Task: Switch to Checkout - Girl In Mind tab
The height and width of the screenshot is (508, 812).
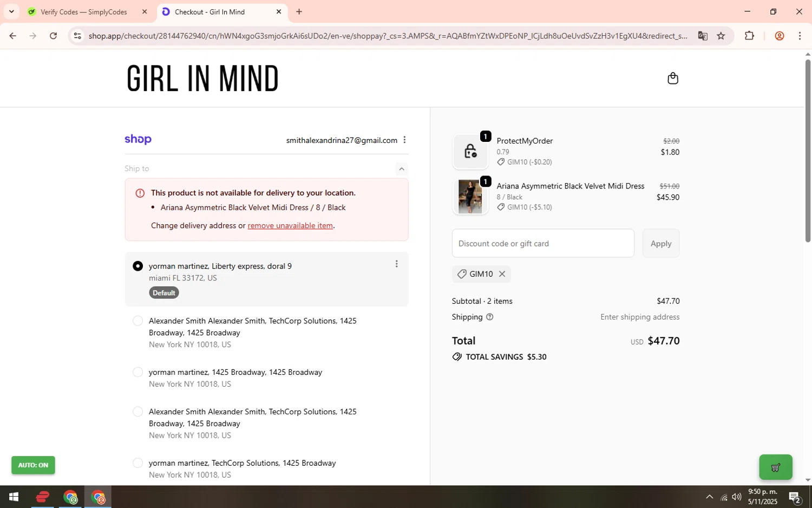Action: pyautogui.click(x=222, y=11)
